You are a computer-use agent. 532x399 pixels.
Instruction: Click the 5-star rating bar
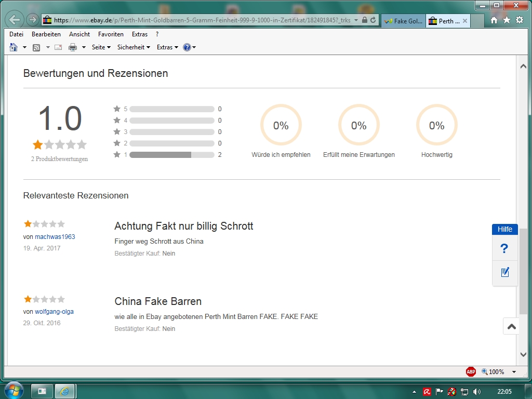pos(171,109)
